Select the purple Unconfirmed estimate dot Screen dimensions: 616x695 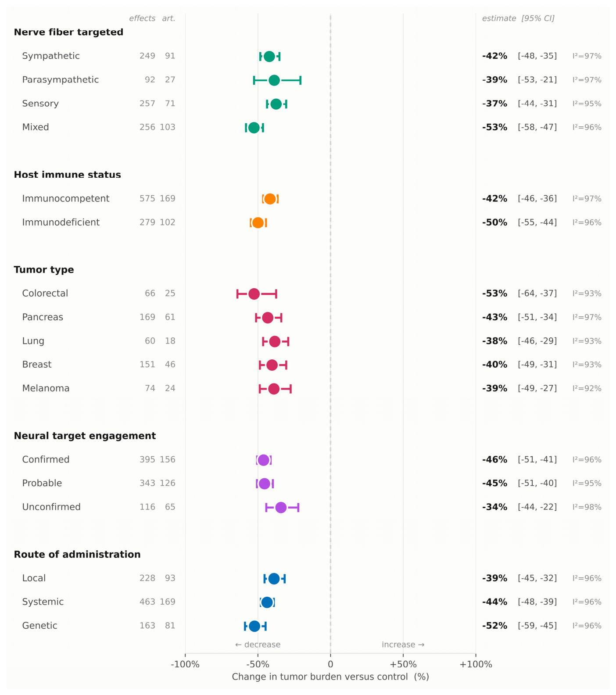click(x=281, y=508)
